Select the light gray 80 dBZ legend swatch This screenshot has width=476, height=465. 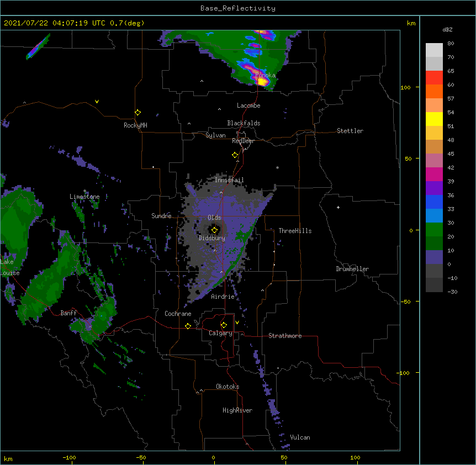point(434,50)
